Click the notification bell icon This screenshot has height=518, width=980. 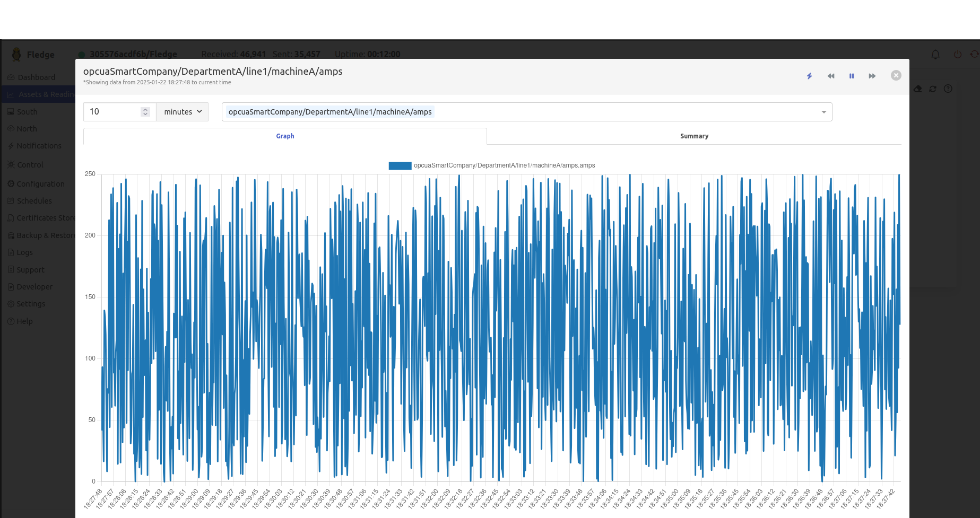(x=935, y=54)
